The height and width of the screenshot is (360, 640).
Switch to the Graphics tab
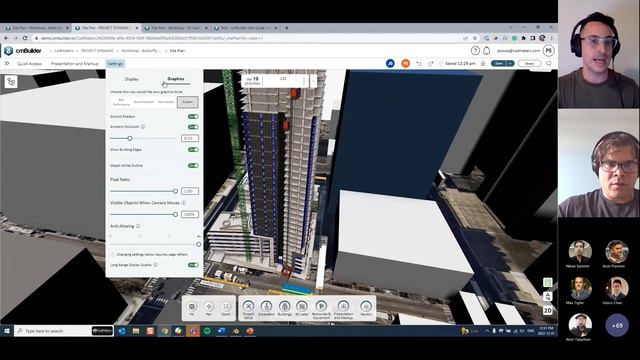tap(176, 79)
